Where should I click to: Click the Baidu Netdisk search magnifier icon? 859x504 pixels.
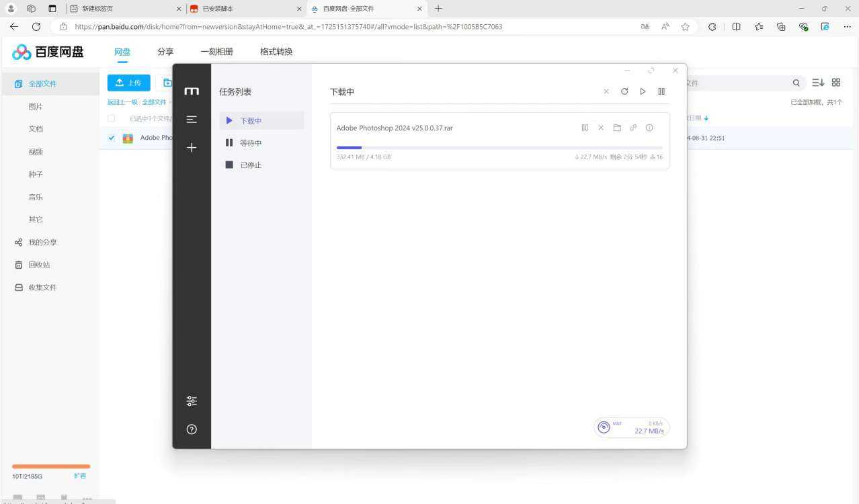(x=796, y=83)
